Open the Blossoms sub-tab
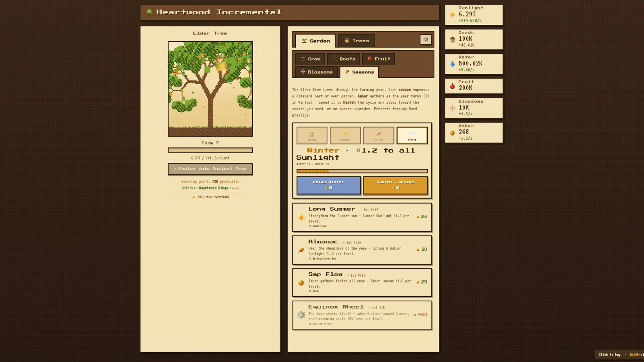The image size is (644, 362). pos(316,72)
